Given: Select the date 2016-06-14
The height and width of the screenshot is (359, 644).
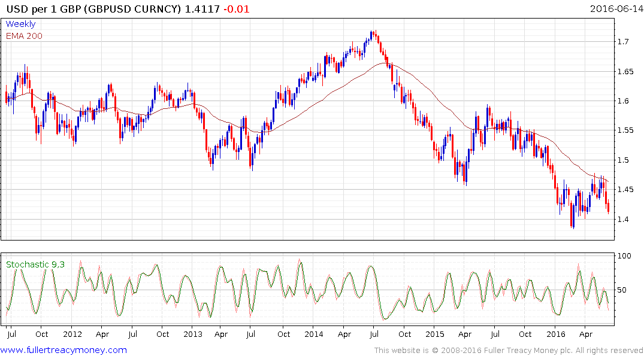Looking at the screenshot, I should click(x=616, y=8).
